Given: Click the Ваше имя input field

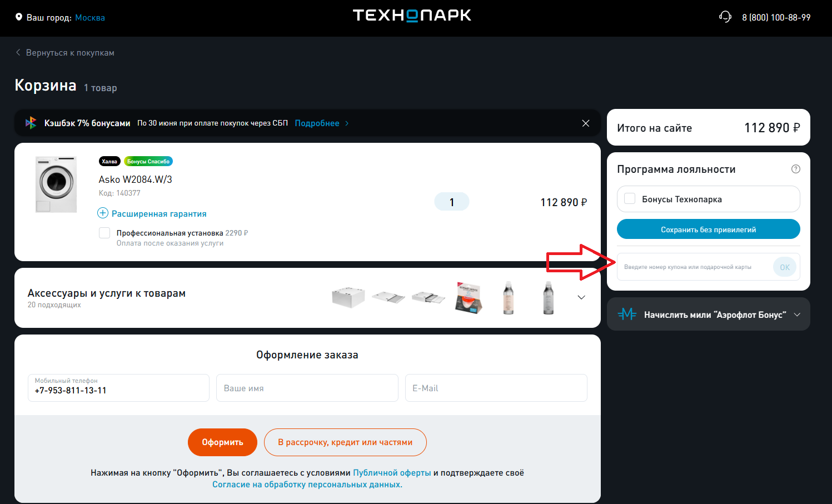Looking at the screenshot, I should [307, 388].
